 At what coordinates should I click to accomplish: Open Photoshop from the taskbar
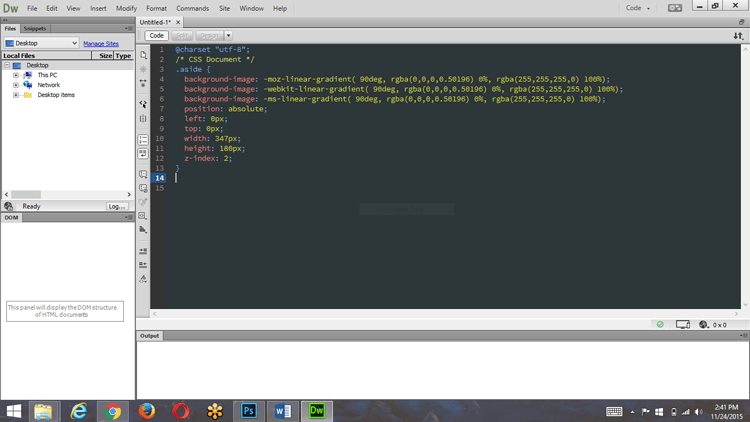point(249,411)
